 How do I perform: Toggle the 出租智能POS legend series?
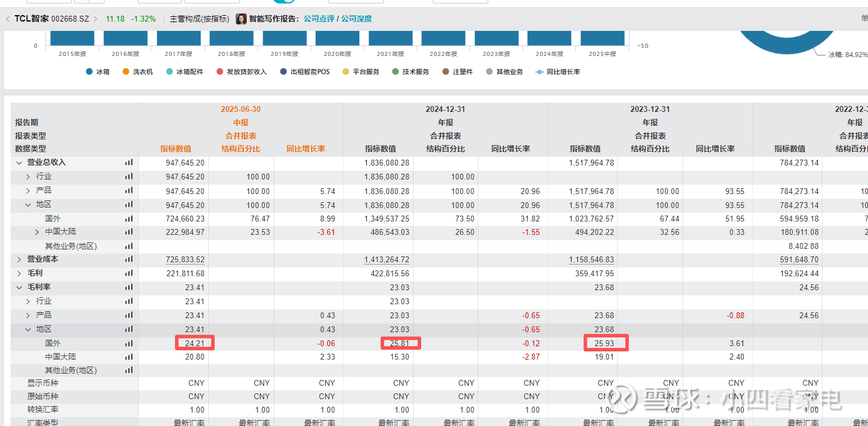pos(304,72)
